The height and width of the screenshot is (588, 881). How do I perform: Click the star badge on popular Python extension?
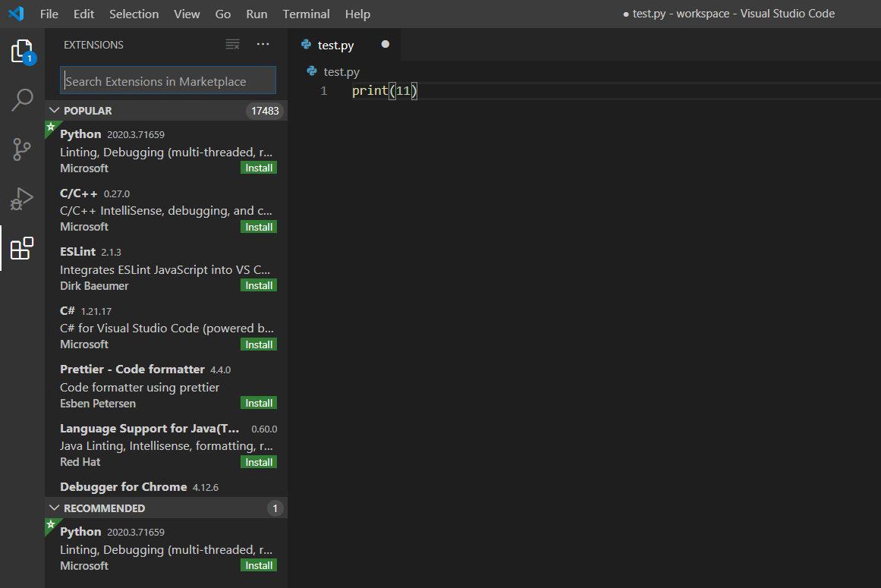coord(51,127)
